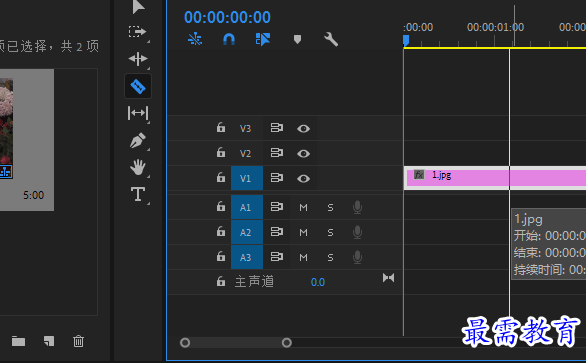Image resolution: width=586 pixels, height=363 pixels.
Task: Solo track A1
Action: (x=330, y=207)
